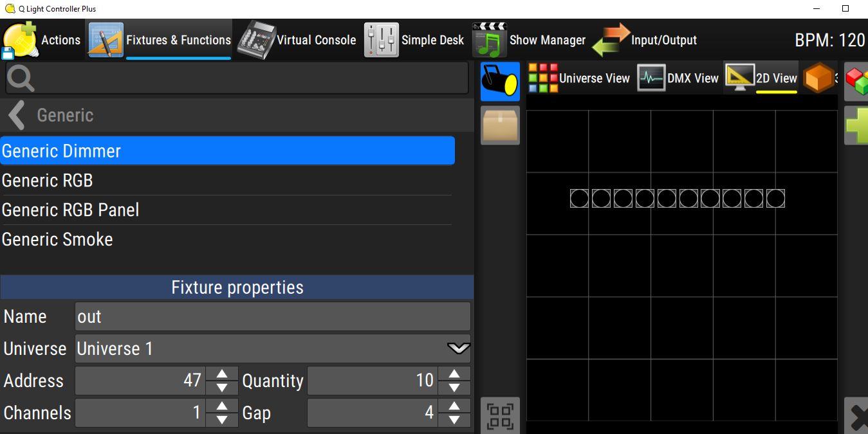Screen dimensions: 868x434
Task: Decrease Channels value with down arrow
Action: click(x=222, y=420)
